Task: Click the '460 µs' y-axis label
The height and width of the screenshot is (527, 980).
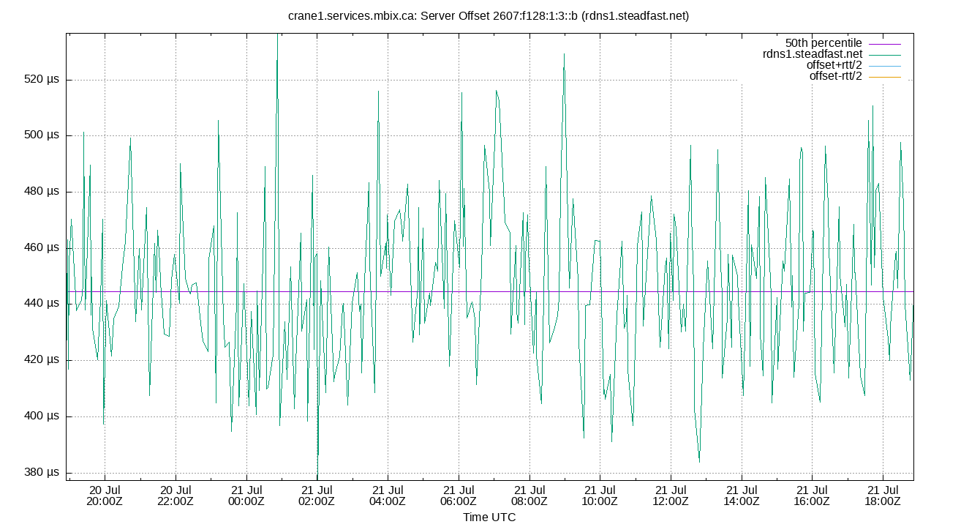Action: tap(42, 247)
